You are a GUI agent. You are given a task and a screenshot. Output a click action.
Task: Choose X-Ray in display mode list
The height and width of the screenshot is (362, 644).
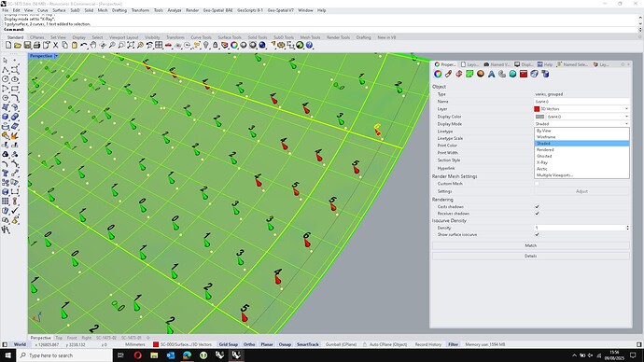pyautogui.click(x=542, y=162)
